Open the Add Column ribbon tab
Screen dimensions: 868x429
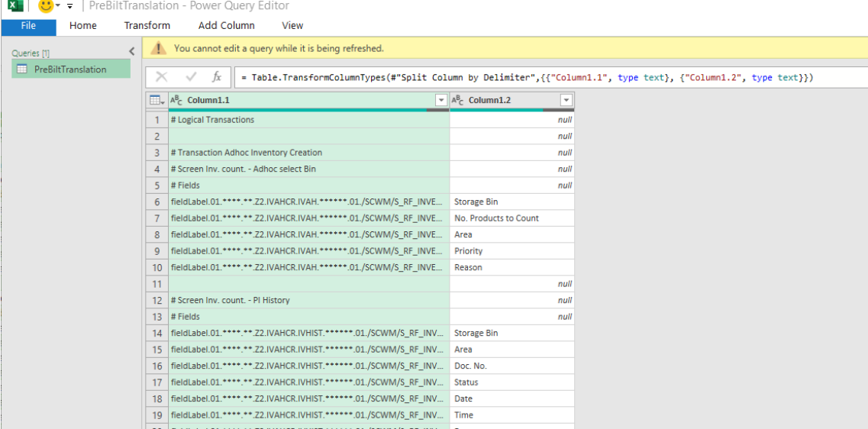(x=227, y=26)
